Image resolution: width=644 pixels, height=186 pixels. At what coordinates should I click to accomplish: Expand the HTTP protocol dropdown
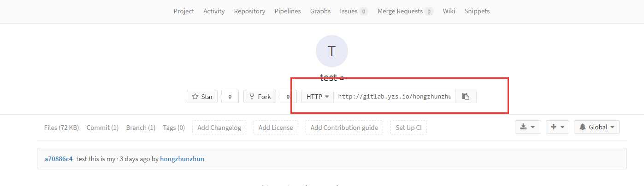pyautogui.click(x=318, y=97)
